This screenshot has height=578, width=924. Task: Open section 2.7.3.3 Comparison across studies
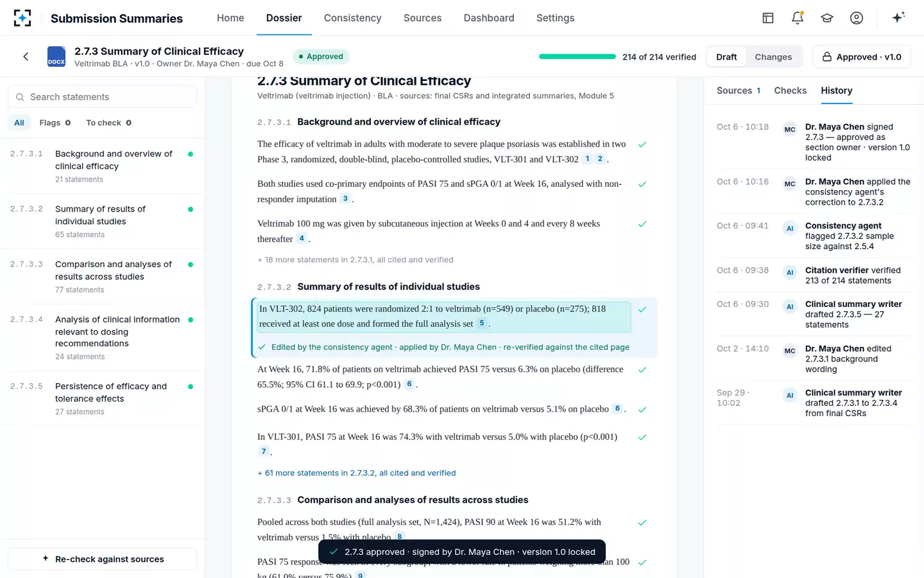(x=103, y=276)
